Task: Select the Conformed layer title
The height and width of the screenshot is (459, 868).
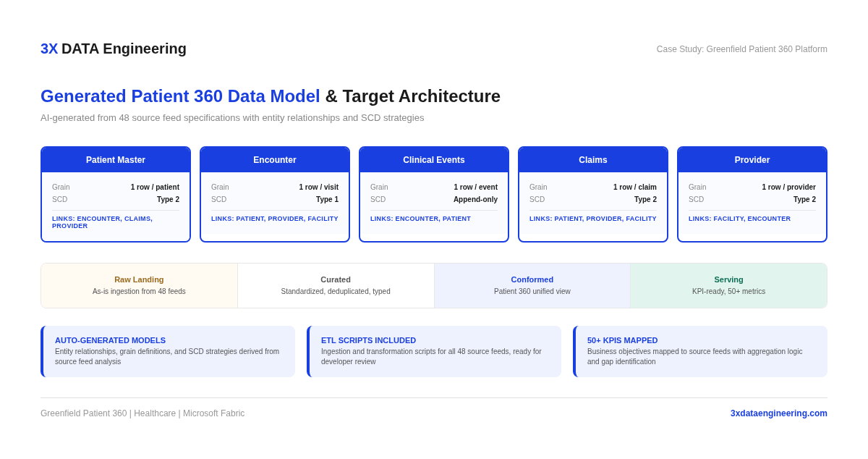Action: click(532, 279)
